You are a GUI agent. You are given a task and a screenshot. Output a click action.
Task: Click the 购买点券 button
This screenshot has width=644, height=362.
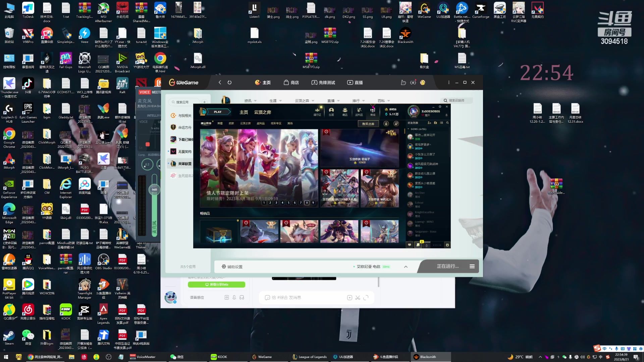click(x=368, y=124)
